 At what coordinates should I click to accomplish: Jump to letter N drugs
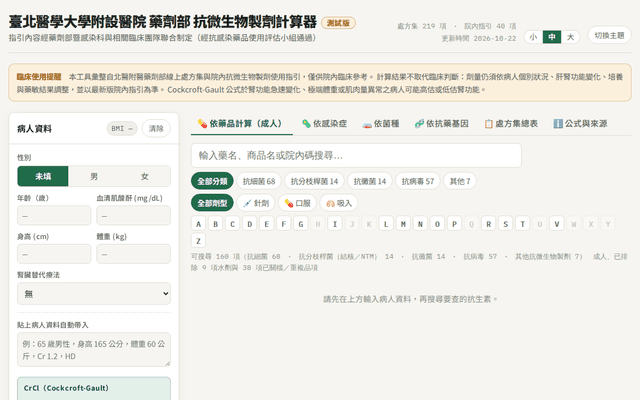tap(420, 224)
